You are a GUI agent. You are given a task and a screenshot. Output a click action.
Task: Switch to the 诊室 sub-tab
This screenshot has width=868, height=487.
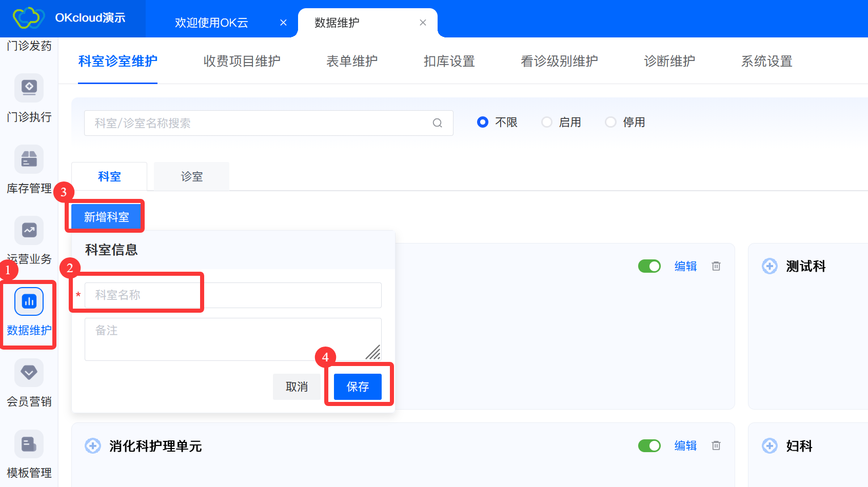(191, 177)
